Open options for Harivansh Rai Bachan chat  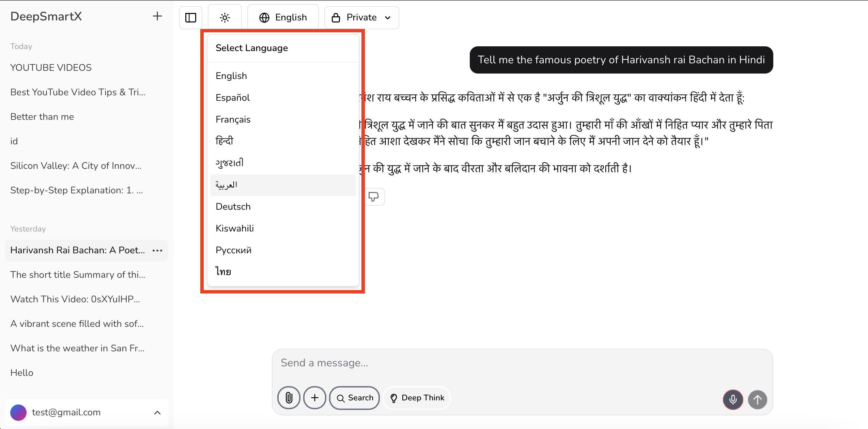(157, 251)
